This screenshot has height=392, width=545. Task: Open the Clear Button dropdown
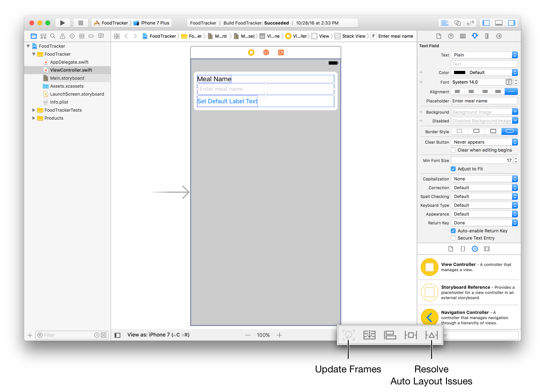point(484,142)
